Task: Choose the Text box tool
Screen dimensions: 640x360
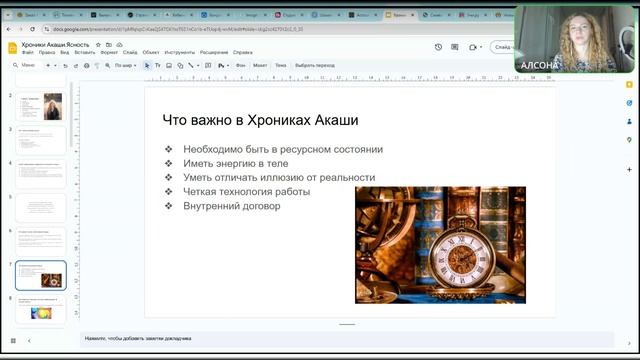Action: [x=158, y=65]
